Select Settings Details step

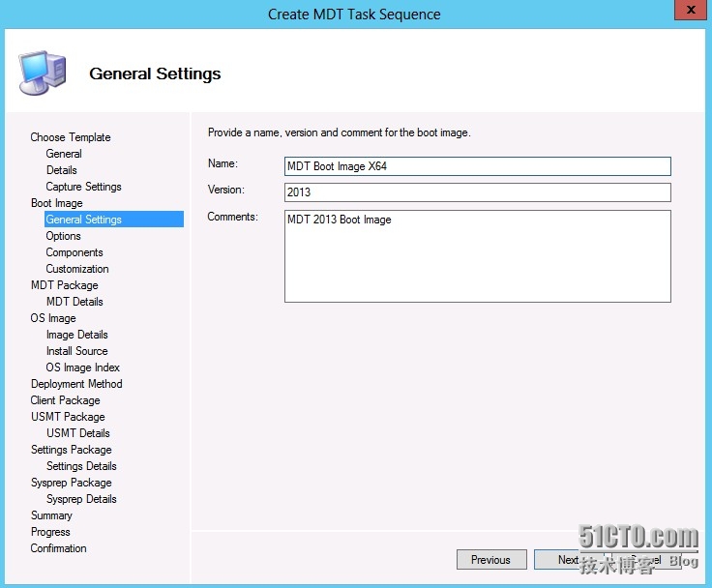(x=81, y=466)
